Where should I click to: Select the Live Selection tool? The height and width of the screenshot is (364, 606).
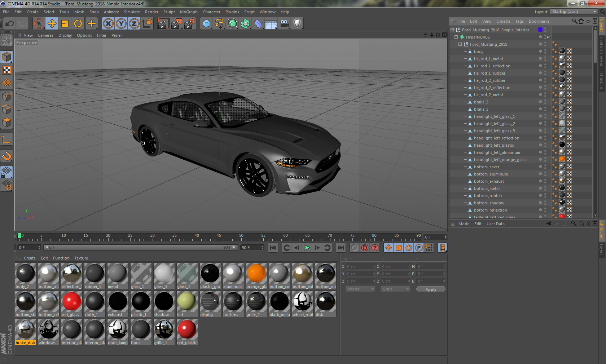point(39,24)
